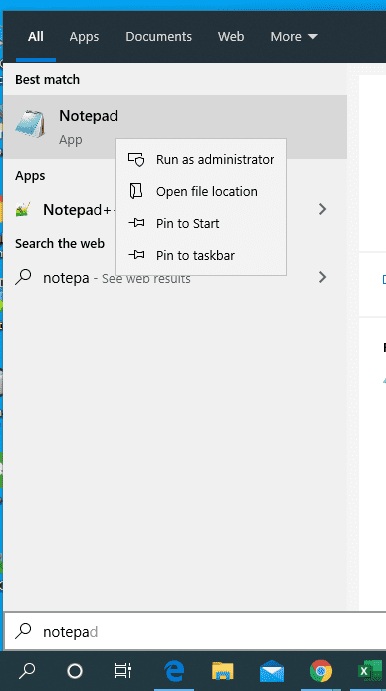This screenshot has width=386, height=691.
Task: Switch to the All search tab
Action: [36, 37]
